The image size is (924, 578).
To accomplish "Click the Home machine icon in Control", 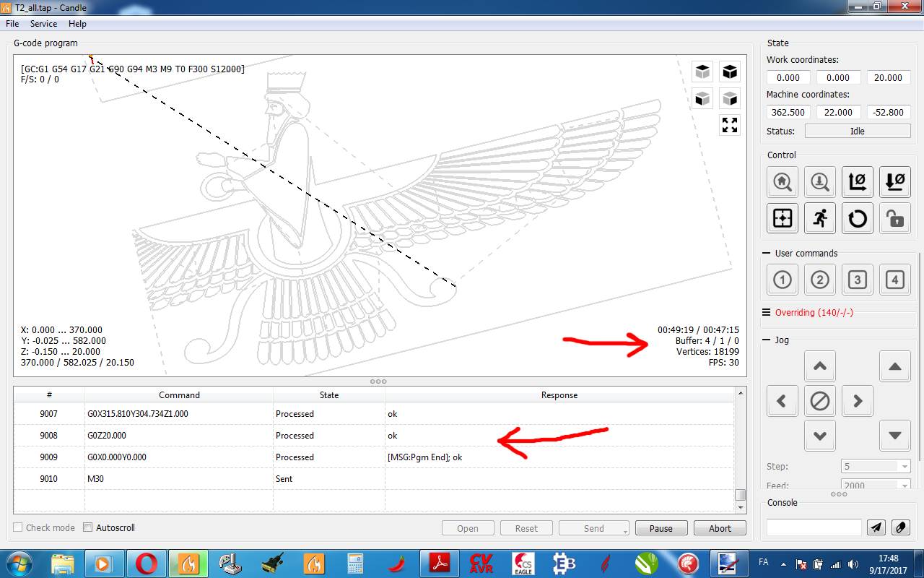I will 783,182.
